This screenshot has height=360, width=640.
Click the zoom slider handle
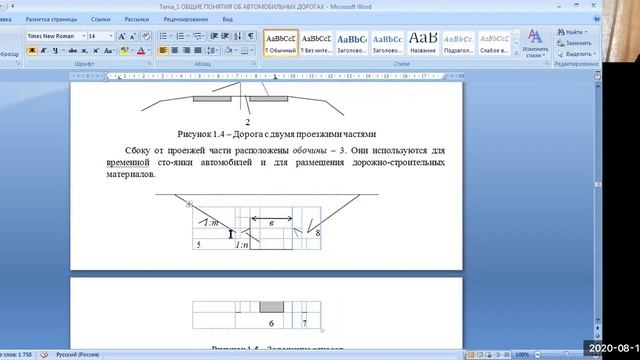pyautogui.click(x=567, y=355)
